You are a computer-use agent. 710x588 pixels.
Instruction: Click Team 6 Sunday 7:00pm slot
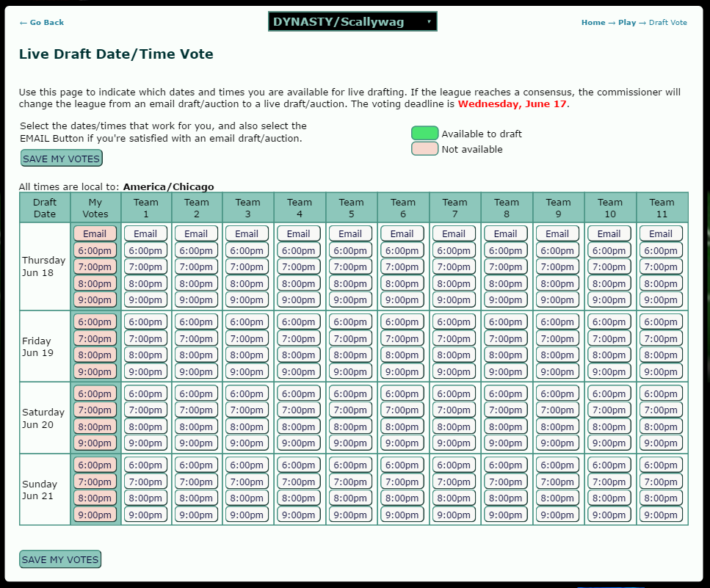click(402, 482)
